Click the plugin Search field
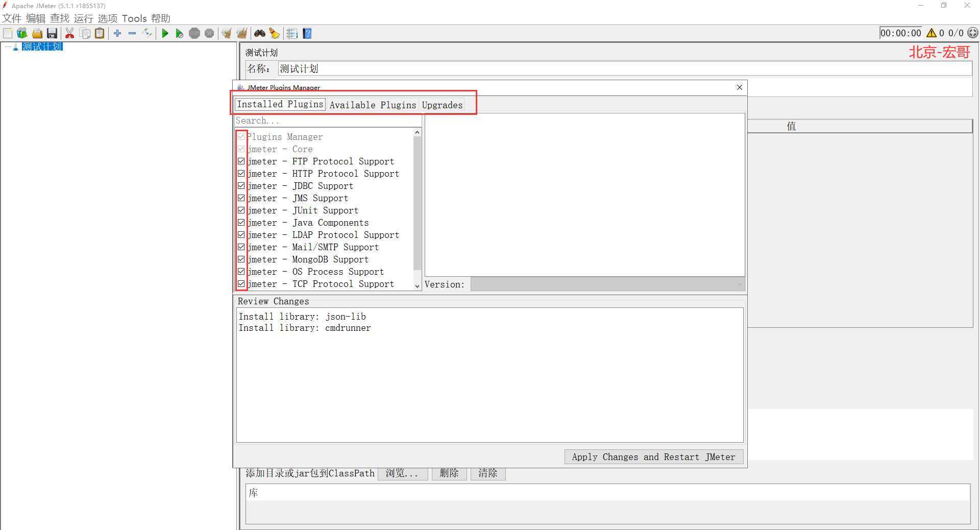 (328, 121)
